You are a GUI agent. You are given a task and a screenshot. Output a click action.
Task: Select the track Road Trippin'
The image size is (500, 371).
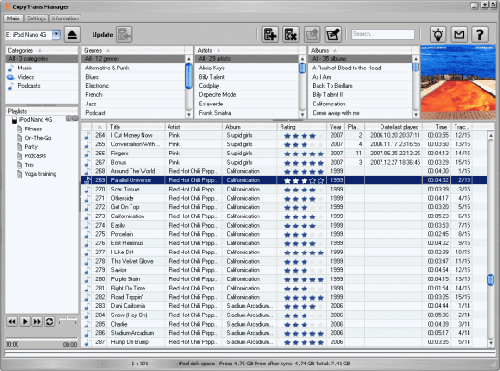pos(284,297)
